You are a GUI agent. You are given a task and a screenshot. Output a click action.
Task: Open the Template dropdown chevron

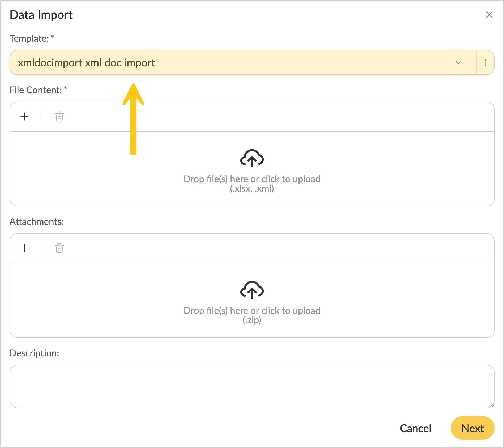(458, 63)
